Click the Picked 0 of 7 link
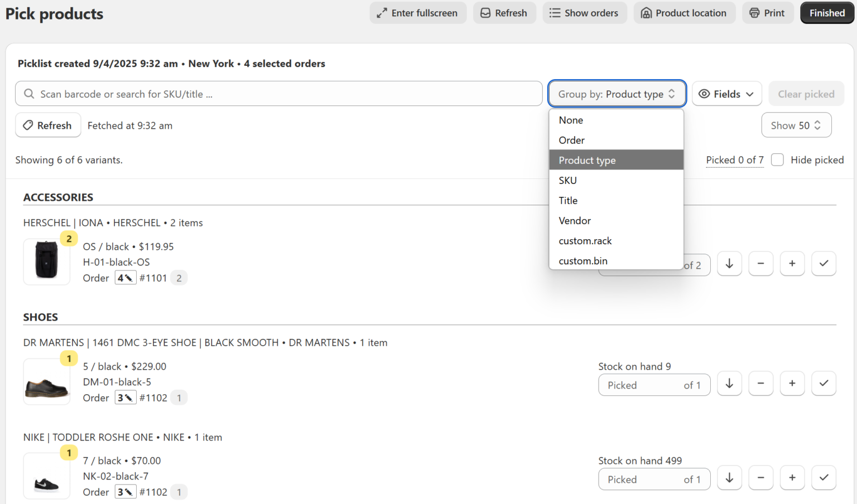857x504 pixels. pos(735,159)
